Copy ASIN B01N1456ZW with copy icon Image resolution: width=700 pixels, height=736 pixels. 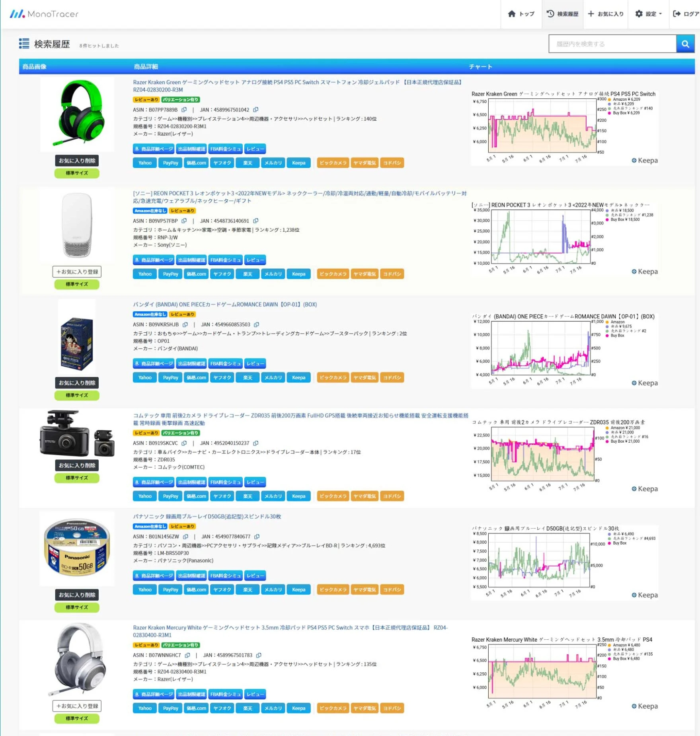point(185,537)
